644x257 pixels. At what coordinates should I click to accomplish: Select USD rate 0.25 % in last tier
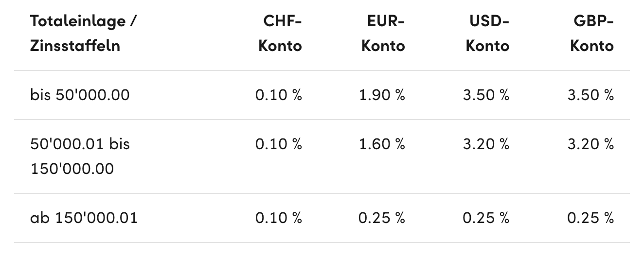(486, 218)
